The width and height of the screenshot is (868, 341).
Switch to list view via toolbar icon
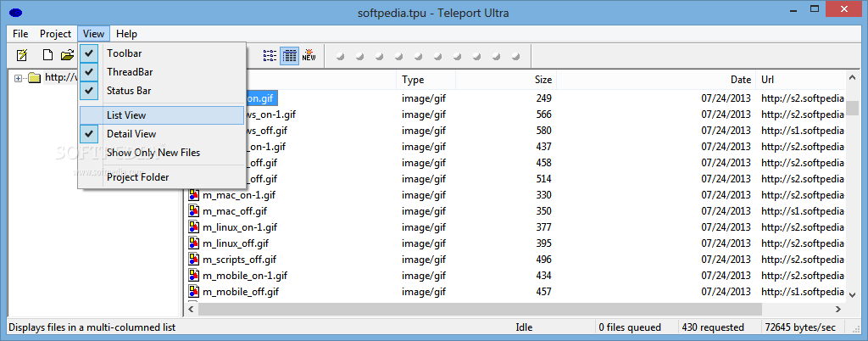(x=270, y=55)
